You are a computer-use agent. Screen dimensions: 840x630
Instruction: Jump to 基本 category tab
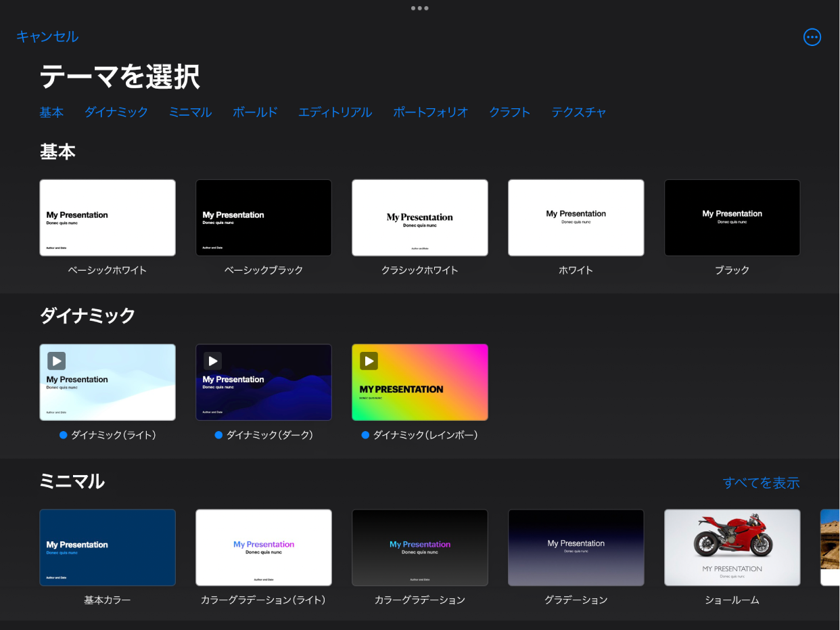click(51, 112)
